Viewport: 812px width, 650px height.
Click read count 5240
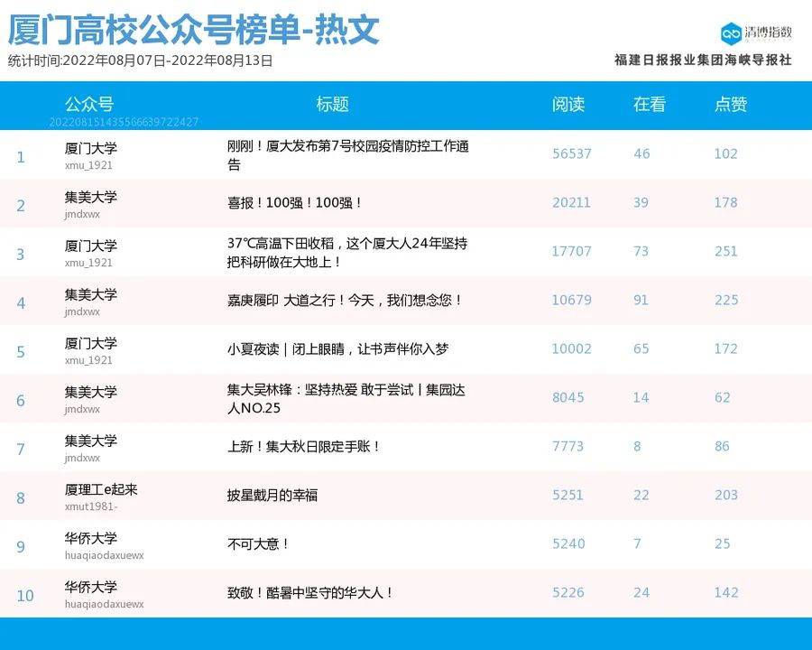568,543
